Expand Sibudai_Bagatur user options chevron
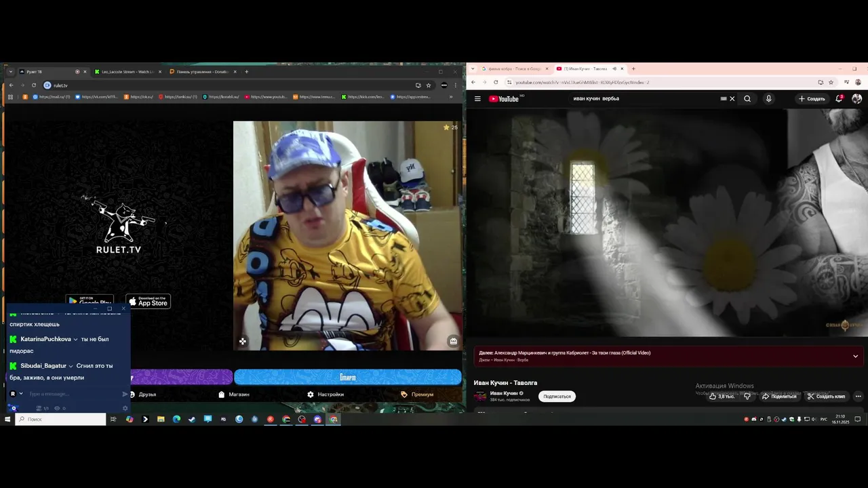The image size is (868, 488). 71,366
